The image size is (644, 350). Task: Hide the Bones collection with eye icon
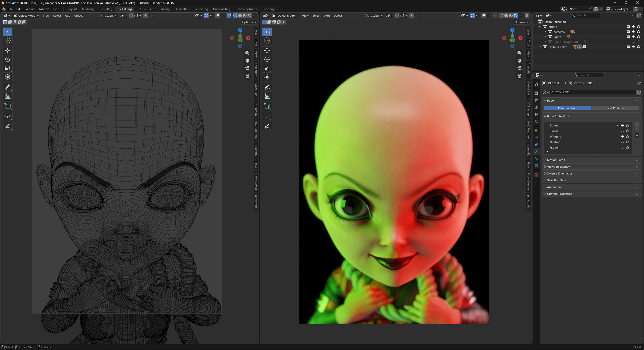tap(622, 125)
